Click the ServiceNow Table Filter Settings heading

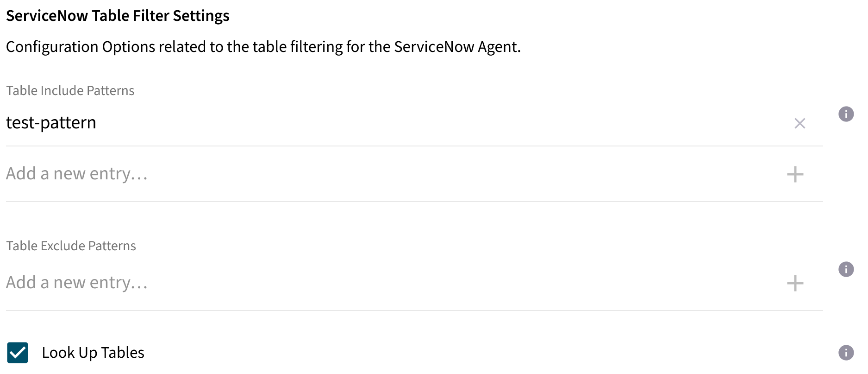(x=118, y=15)
